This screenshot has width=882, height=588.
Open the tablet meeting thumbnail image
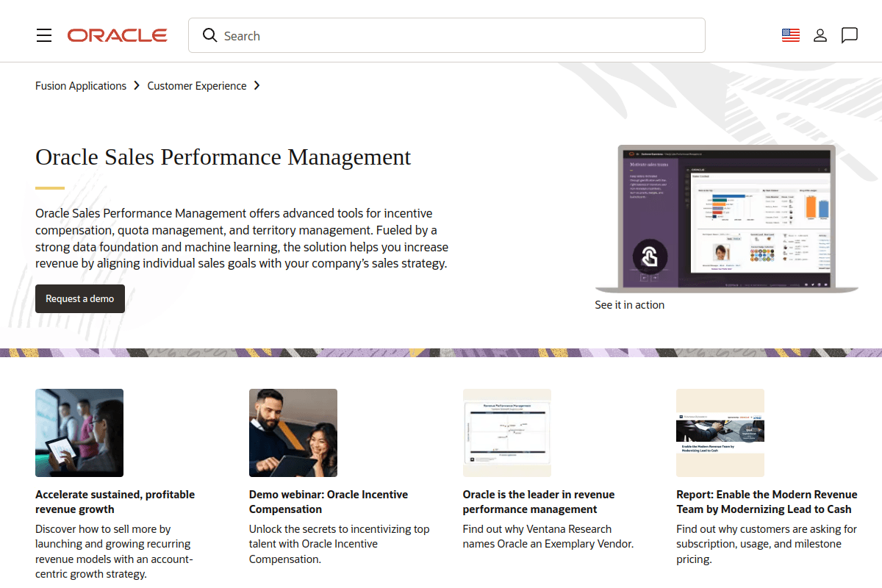(x=79, y=433)
